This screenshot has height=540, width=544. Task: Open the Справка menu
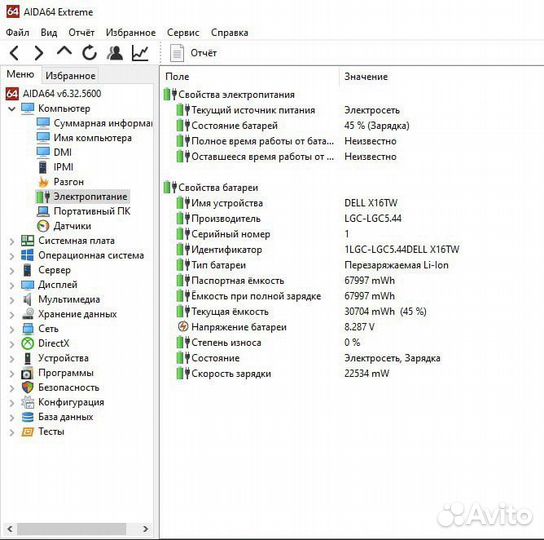229,33
